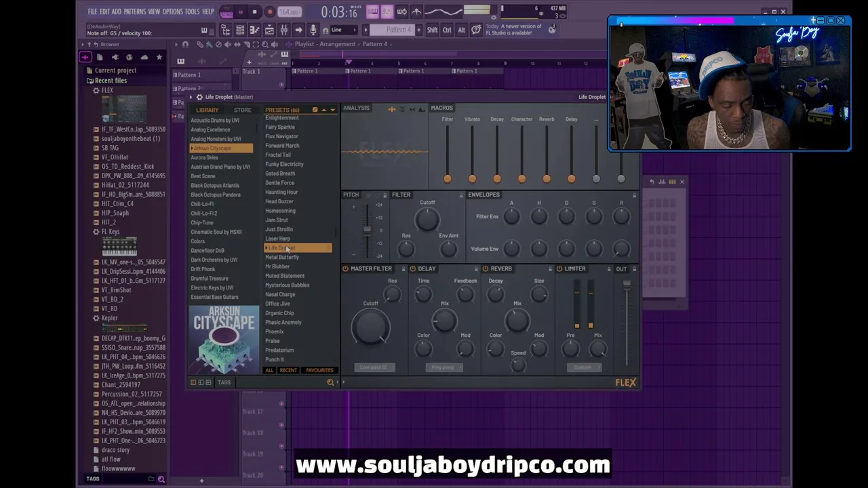Click the FLEX preset search magnifier icon

[330, 382]
